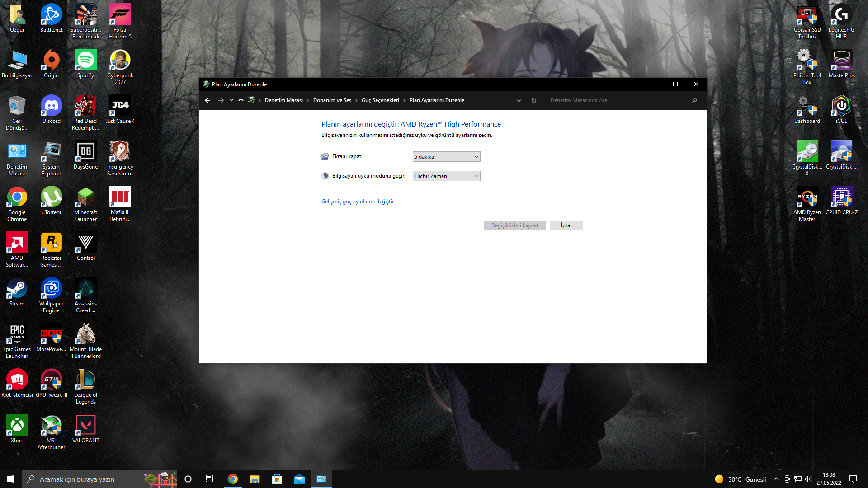Open File Explorer from the taskbar
This screenshot has height=488, width=868.
[255, 479]
